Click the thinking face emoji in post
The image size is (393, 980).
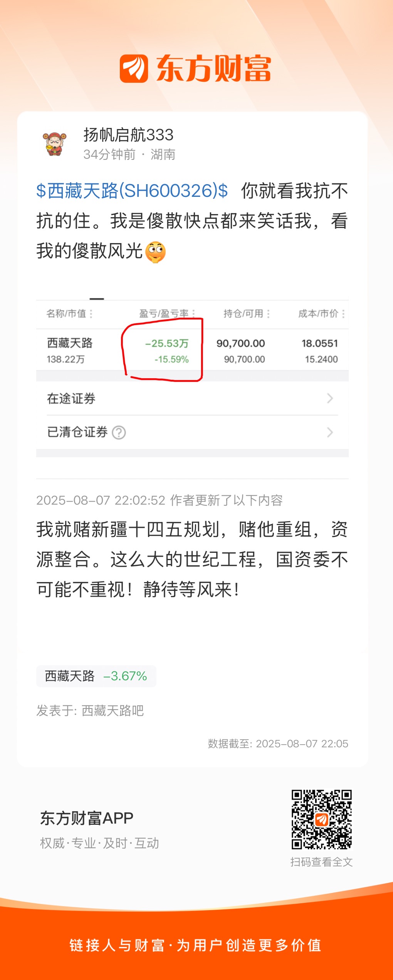pyautogui.click(x=156, y=252)
